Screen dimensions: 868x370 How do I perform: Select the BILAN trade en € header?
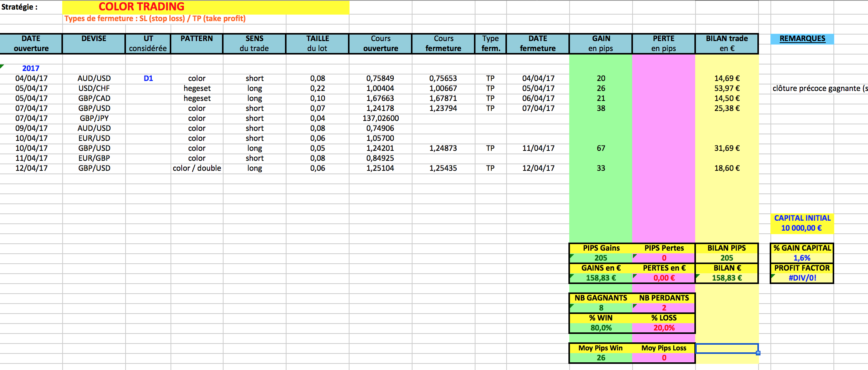(x=727, y=43)
